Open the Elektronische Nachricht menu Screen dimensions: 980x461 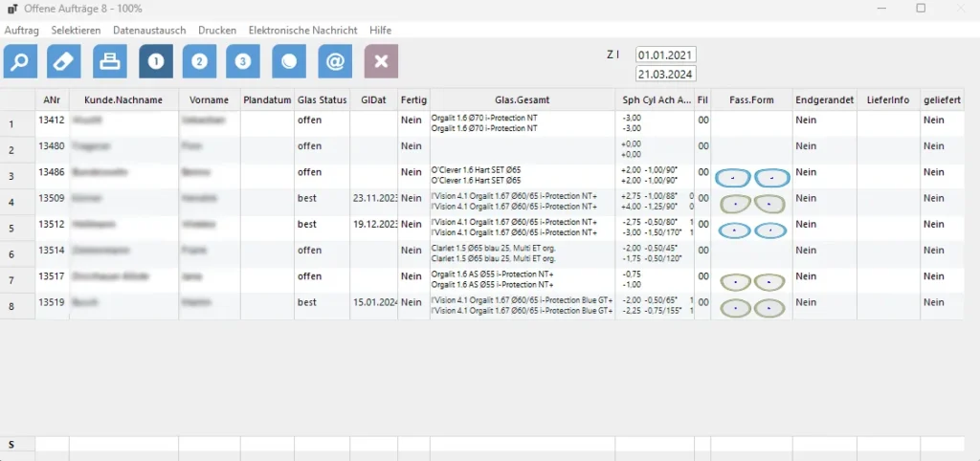click(303, 31)
